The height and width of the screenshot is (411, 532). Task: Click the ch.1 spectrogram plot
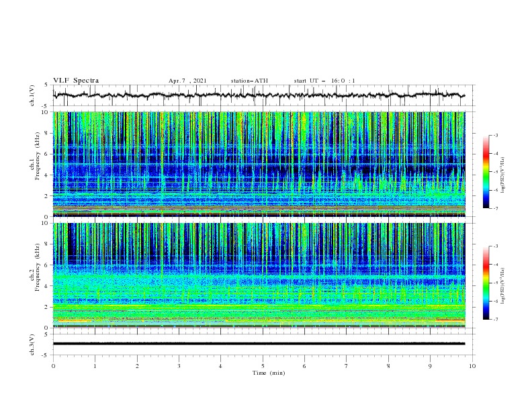click(x=259, y=164)
